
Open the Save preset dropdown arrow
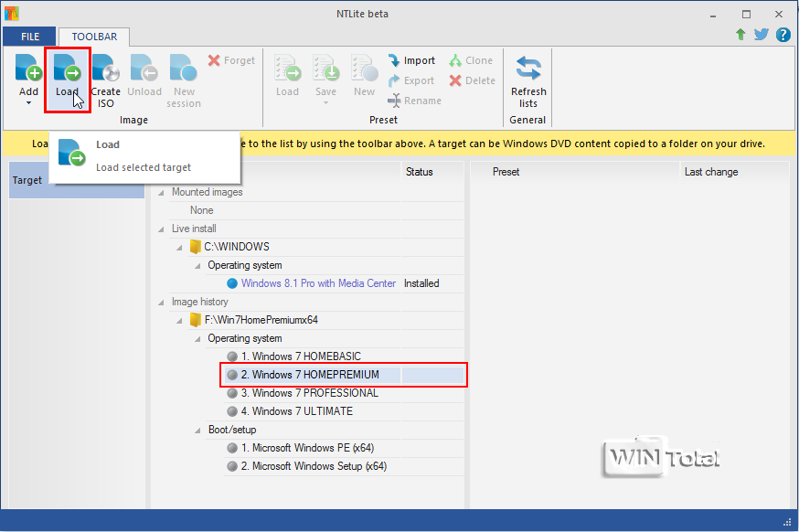[325, 103]
